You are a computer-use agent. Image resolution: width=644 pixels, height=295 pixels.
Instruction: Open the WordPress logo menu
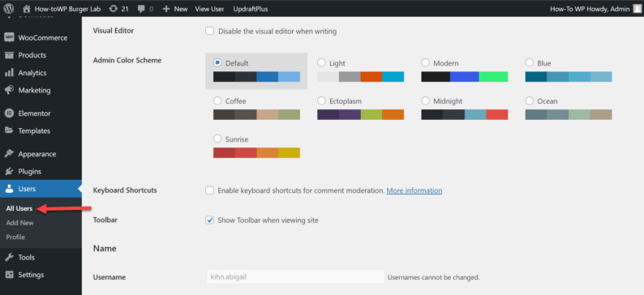tap(9, 9)
